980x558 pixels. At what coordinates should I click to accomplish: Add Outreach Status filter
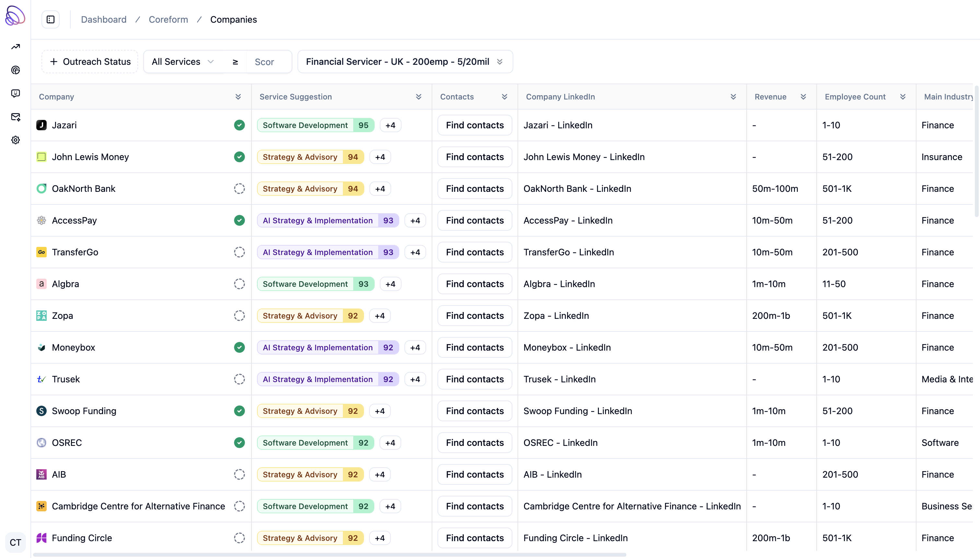90,62
